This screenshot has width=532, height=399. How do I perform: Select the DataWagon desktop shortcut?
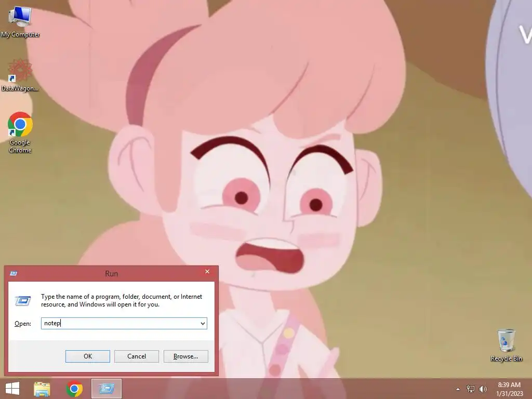click(20, 75)
